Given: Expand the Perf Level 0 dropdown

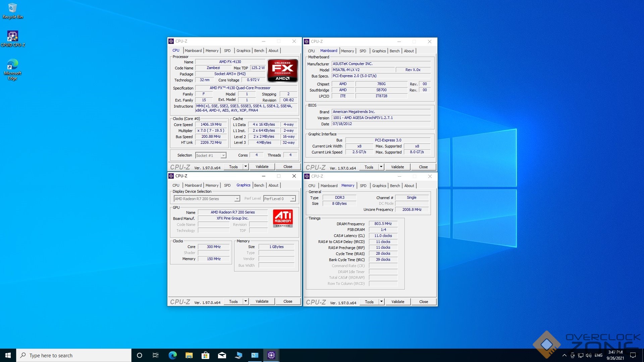Looking at the screenshot, I should coord(292,199).
